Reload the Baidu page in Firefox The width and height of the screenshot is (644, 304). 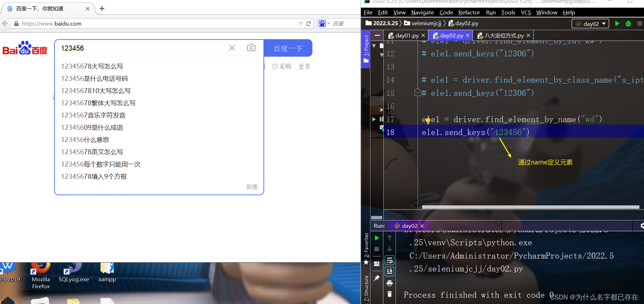coord(309,23)
